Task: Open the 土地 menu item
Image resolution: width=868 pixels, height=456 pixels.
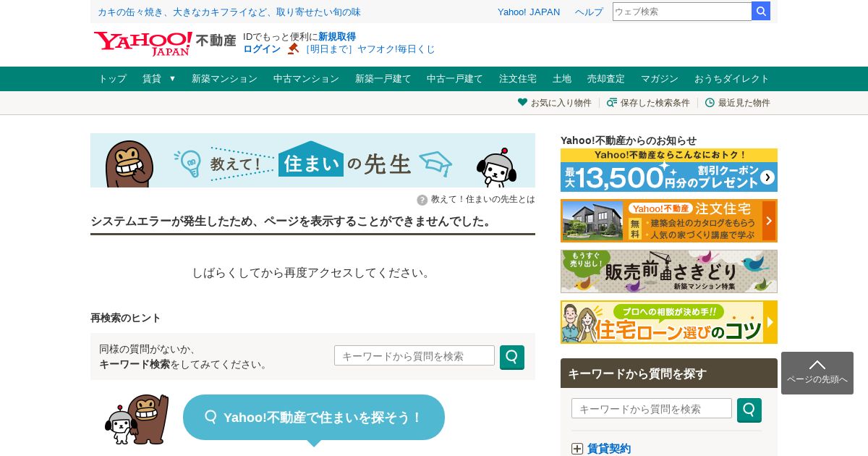Action: click(x=562, y=79)
